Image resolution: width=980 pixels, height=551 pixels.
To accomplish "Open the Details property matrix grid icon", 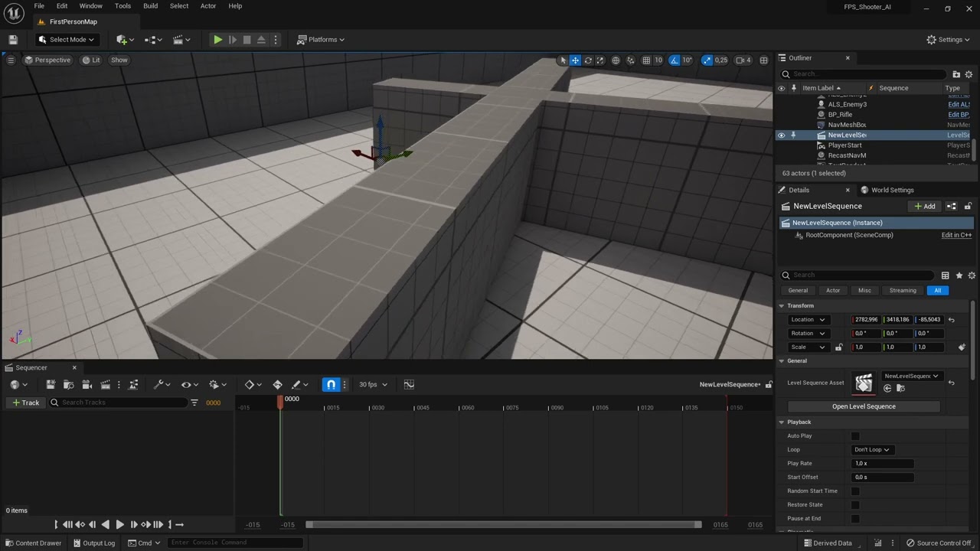I will click(946, 275).
